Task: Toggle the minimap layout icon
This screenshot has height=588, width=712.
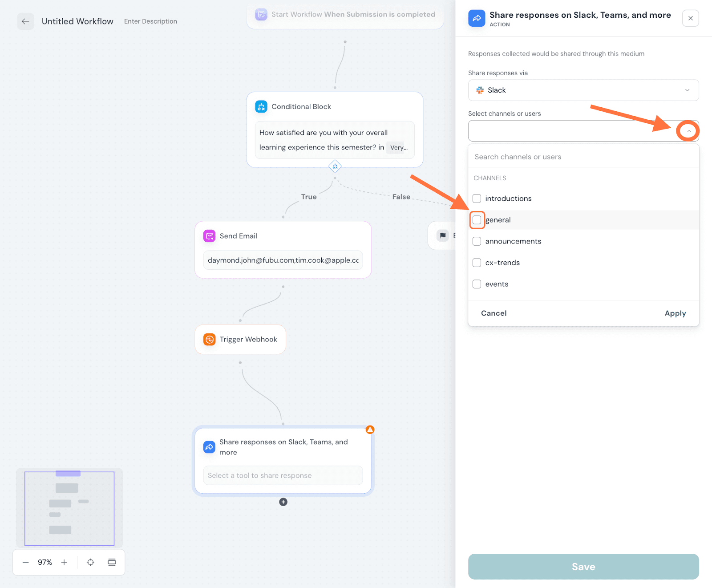Action: pyautogui.click(x=112, y=563)
